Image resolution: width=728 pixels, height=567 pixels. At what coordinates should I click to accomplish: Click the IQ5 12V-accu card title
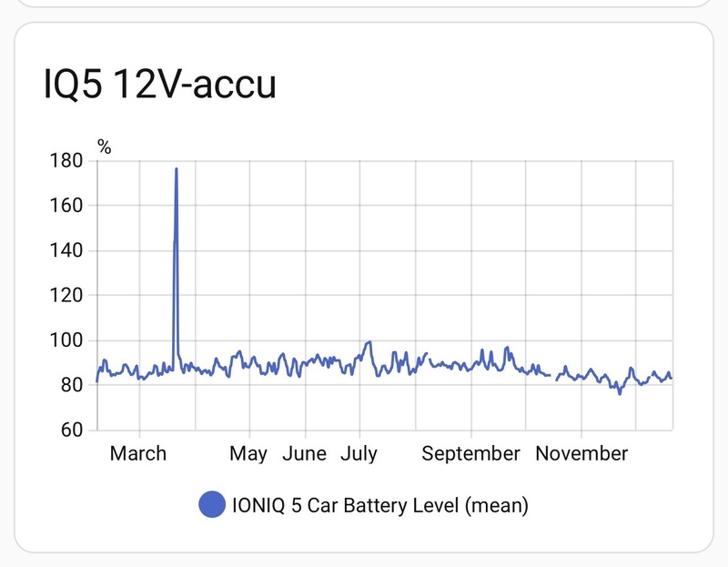click(x=159, y=85)
